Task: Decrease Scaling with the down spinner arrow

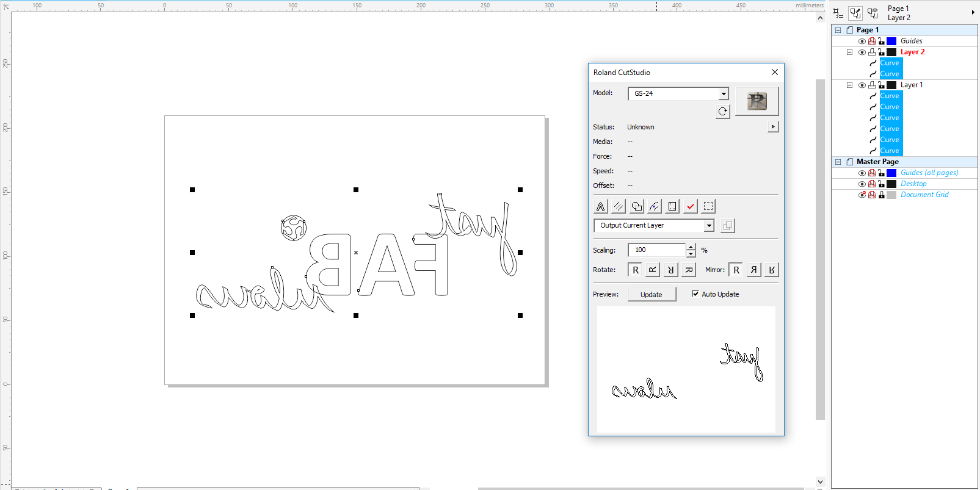Action: [691, 253]
